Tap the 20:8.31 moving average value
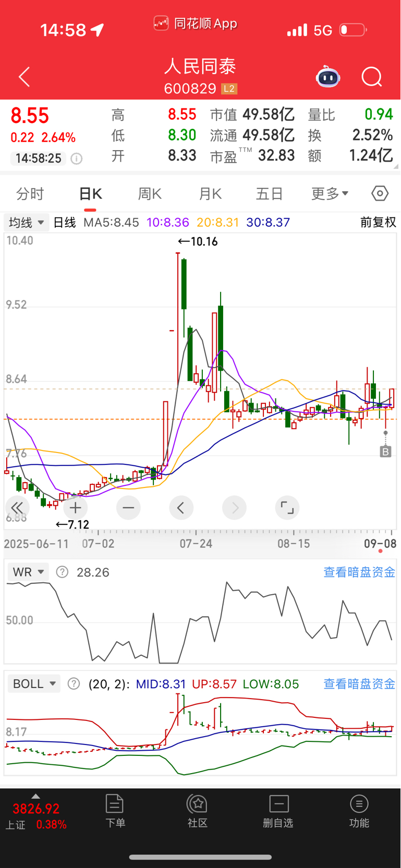 [218, 223]
